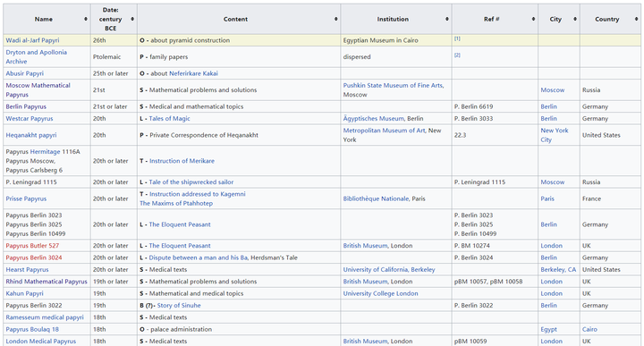Open Instruction addressed to Kagemni link
Viewport: 644px width, 346px height.
coord(197,194)
